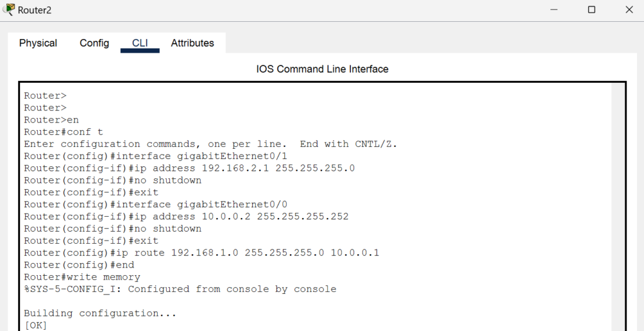
Task: Click the %SYS-5-CONFIG_I console message
Action: coord(180,289)
